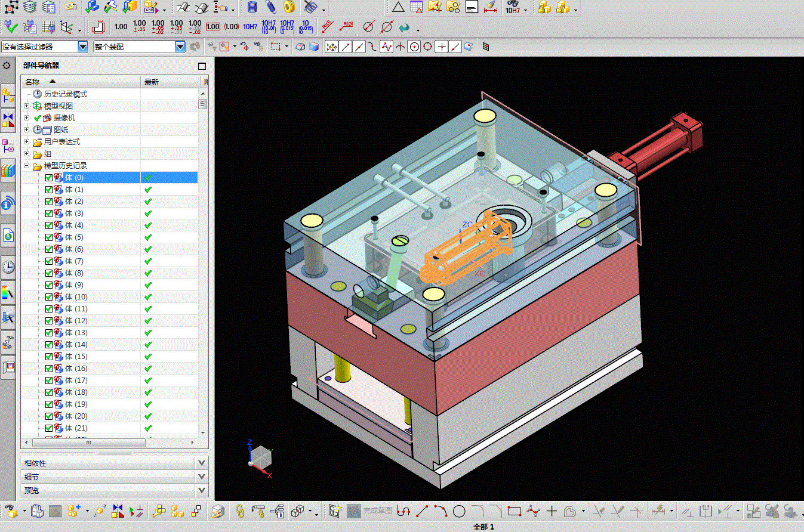
Task: Click the navigator vertical scrollbar down arrow
Action: coord(203,432)
